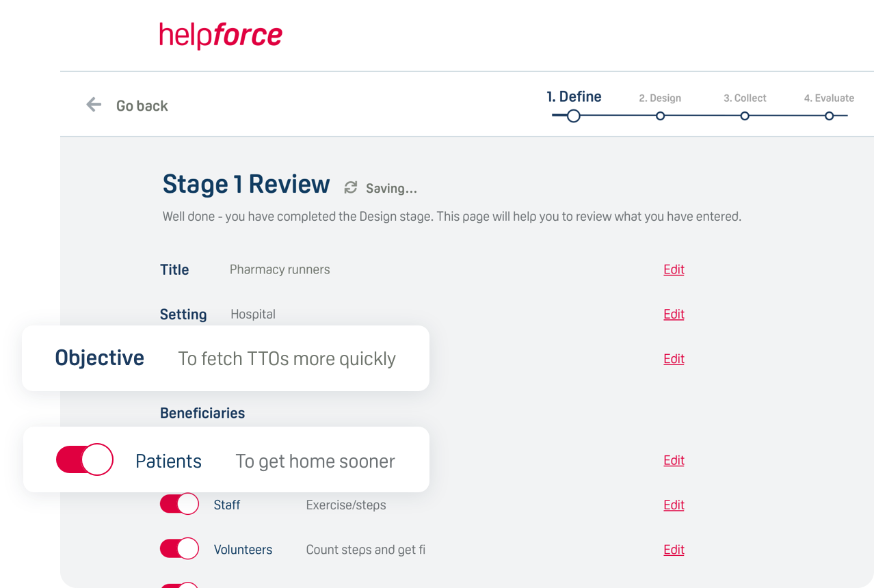874x588 pixels.
Task: Edit the Objective row
Action: (x=674, y=359)
